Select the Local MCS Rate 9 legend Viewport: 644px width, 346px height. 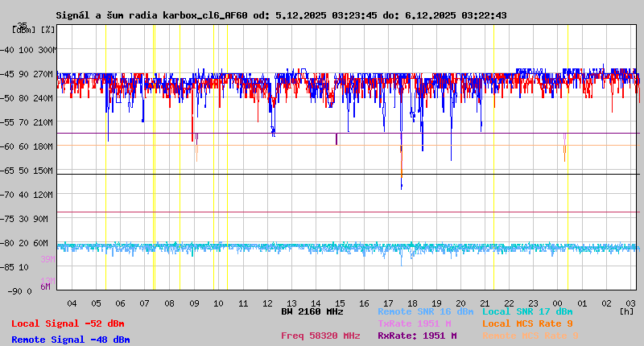(526, 323)
